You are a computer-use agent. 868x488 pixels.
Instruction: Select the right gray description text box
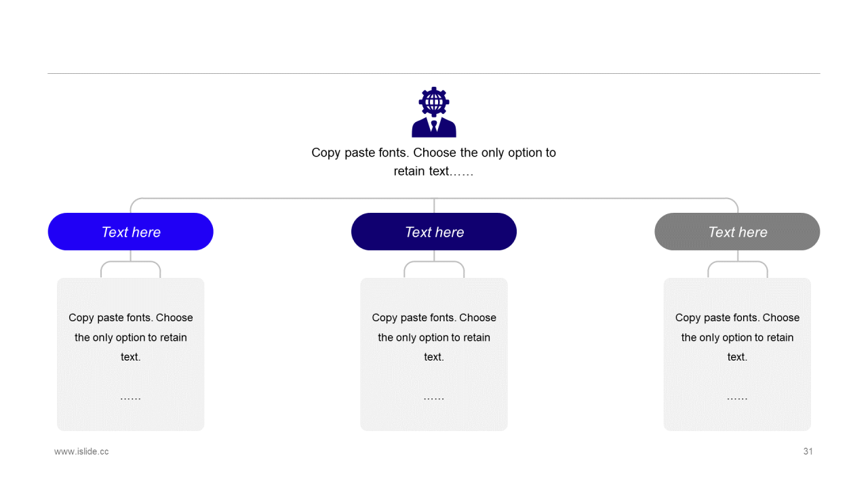point(737,354)
